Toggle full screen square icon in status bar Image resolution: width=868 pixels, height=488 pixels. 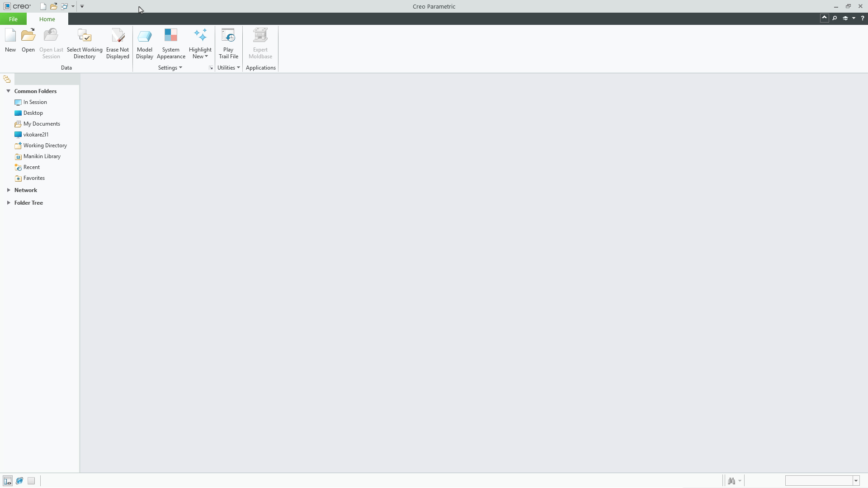point(31,481)
